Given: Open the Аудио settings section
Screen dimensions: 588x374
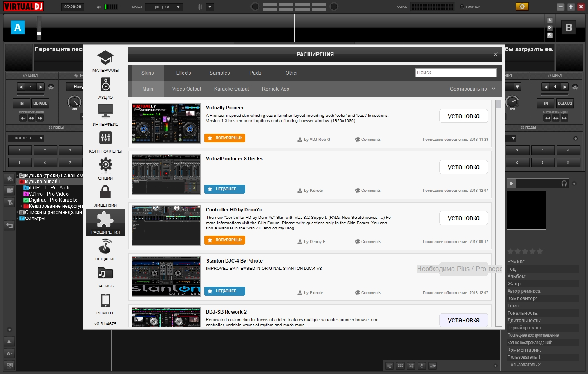Looking at the screenshot, I should [105, 88].
